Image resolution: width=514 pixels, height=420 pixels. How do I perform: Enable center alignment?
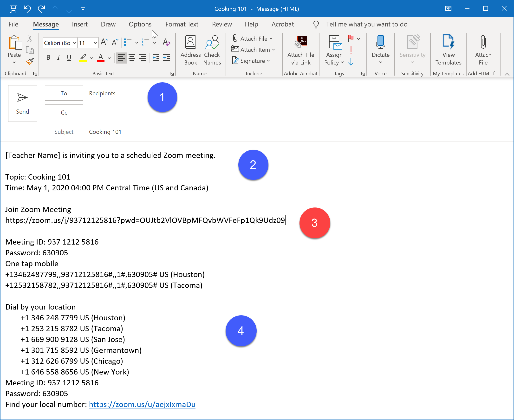pos(132,58)
